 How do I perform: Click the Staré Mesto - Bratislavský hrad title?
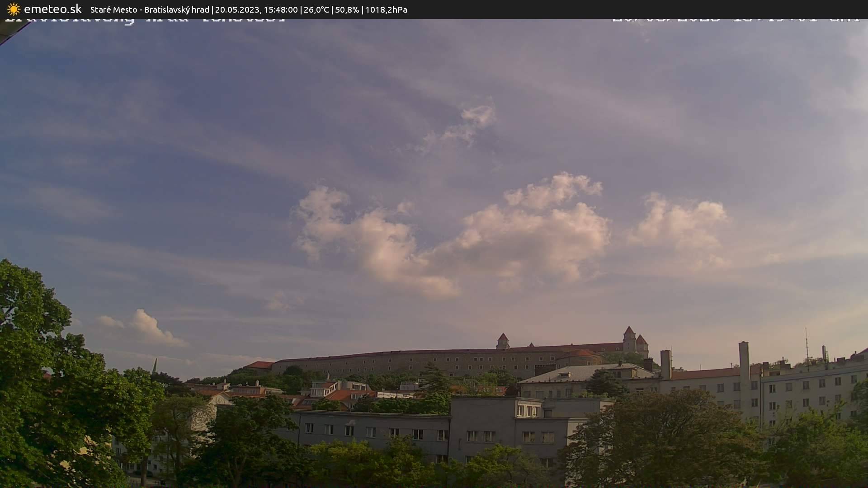coord(150,9)
